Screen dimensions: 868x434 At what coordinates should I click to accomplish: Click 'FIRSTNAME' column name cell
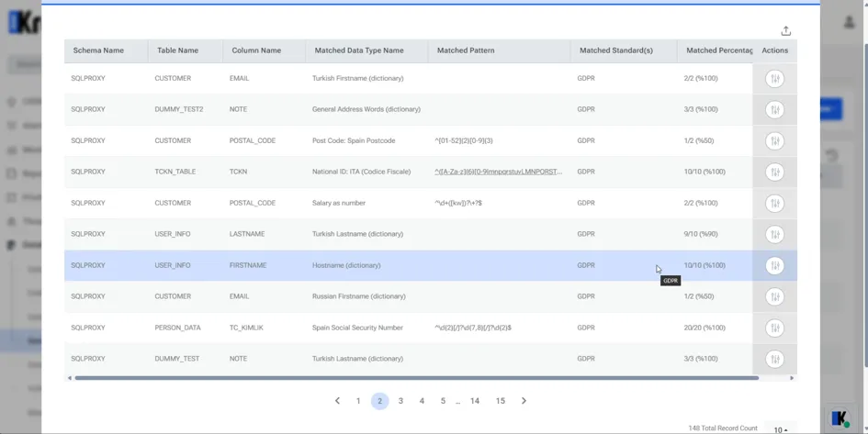coord(248,265)
